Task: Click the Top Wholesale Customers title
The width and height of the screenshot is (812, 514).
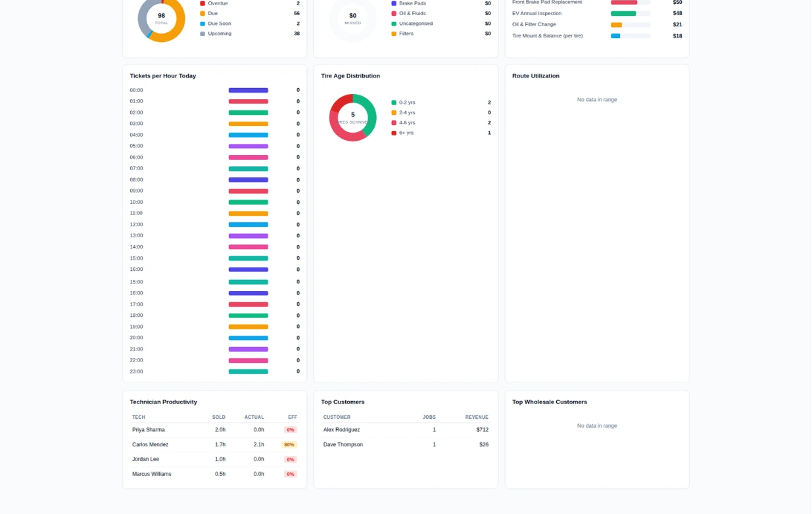Action: (550, 402)
